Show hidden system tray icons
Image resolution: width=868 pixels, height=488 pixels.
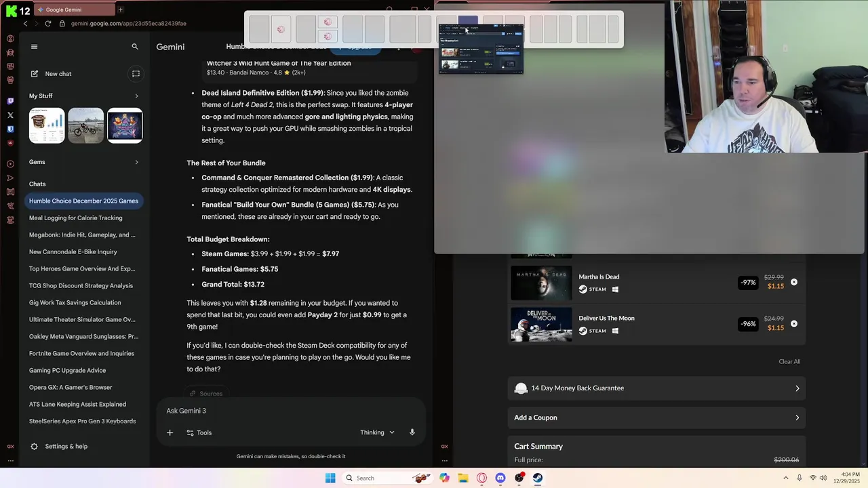point(786,478)
